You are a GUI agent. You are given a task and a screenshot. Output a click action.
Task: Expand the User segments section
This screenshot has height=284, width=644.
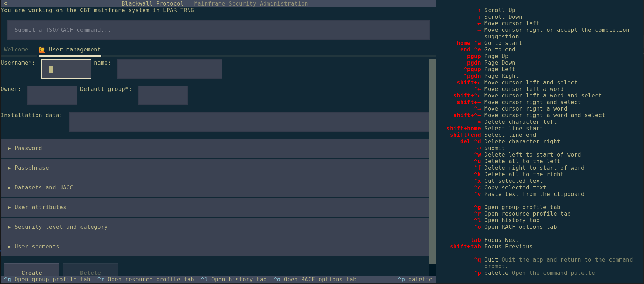tap(215, 247)
